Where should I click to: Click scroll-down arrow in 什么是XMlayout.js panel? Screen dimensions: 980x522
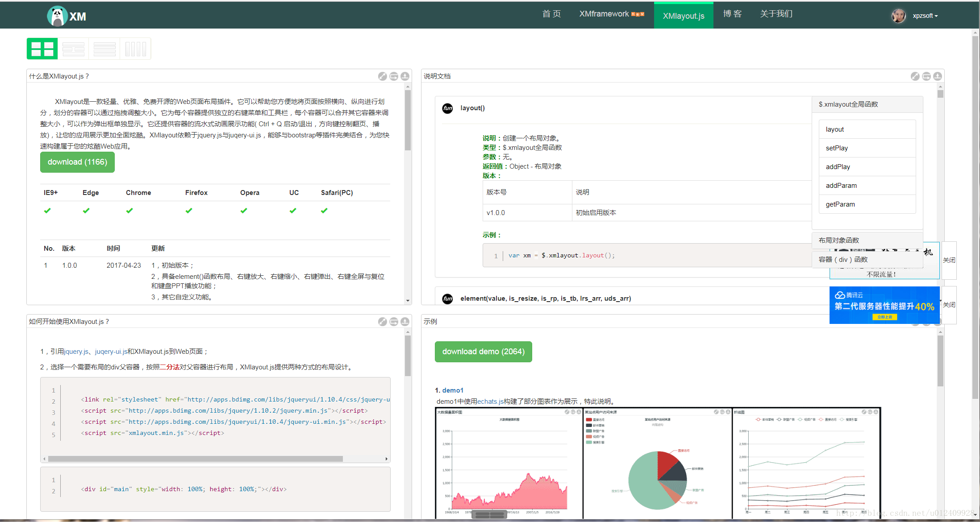408,301
